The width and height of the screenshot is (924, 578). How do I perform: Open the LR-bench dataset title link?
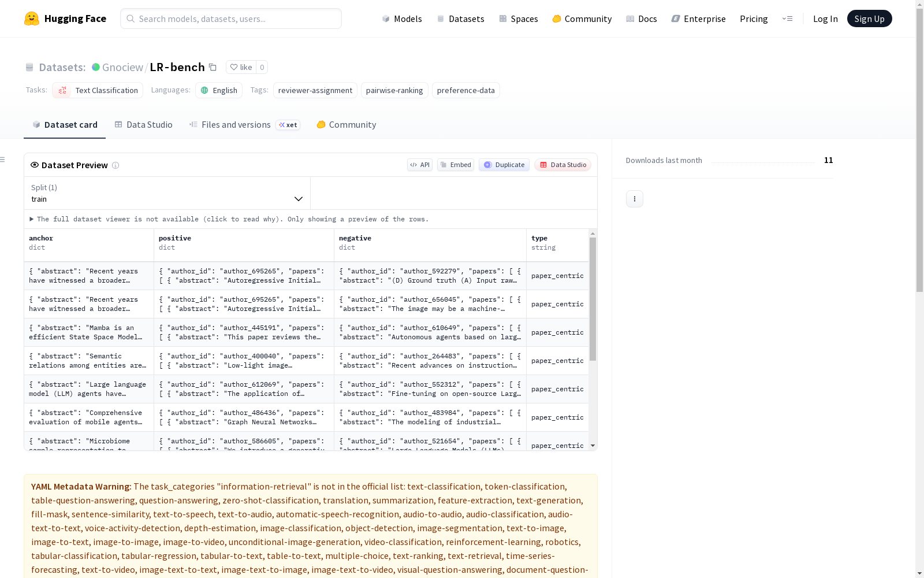(177, 67)
